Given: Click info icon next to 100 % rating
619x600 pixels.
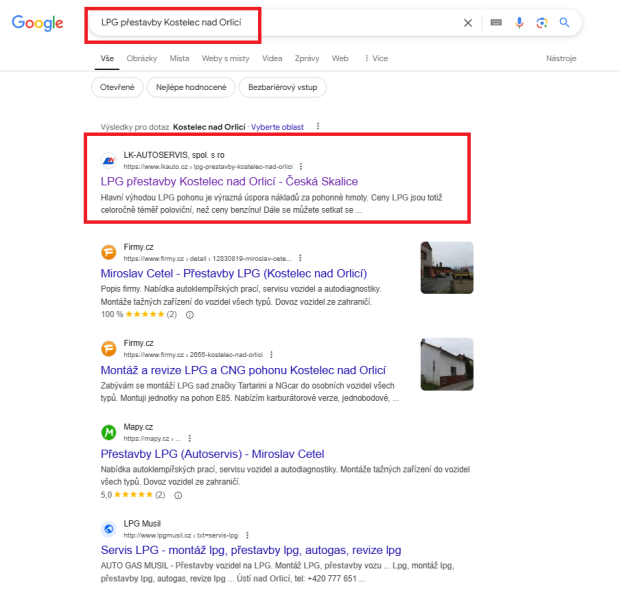Looking at the screenshot, I should pyautogui.click(x=190, y=315).
